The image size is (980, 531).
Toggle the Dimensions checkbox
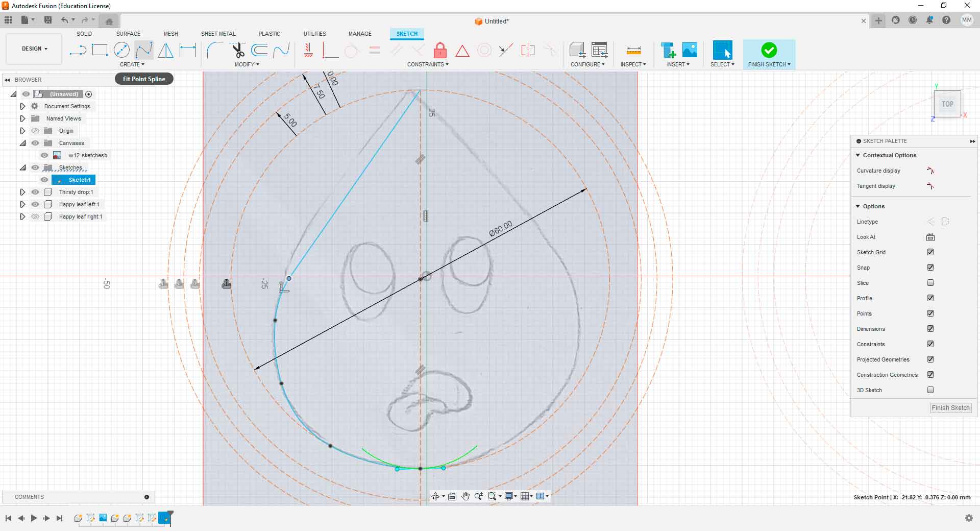[930, 329]
